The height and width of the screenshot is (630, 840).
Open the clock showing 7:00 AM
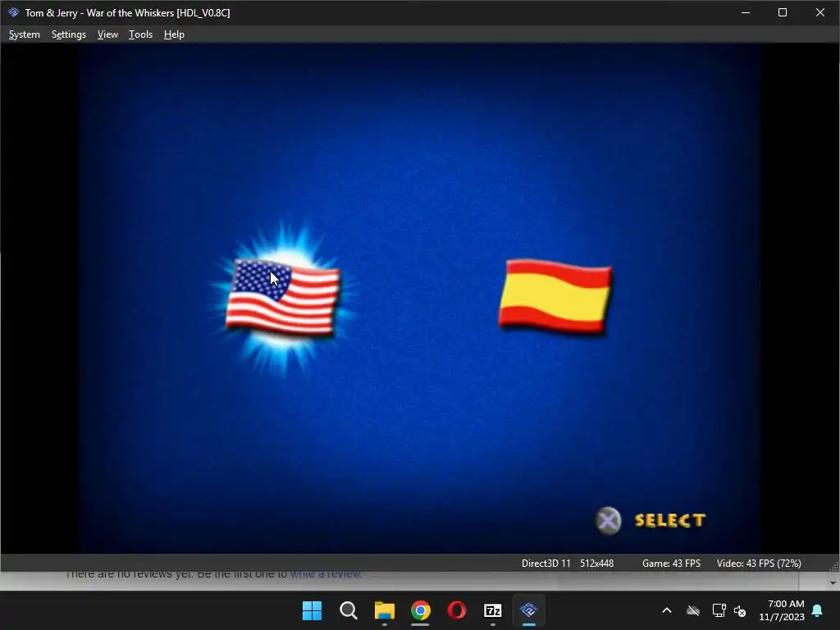coord(782,610)
